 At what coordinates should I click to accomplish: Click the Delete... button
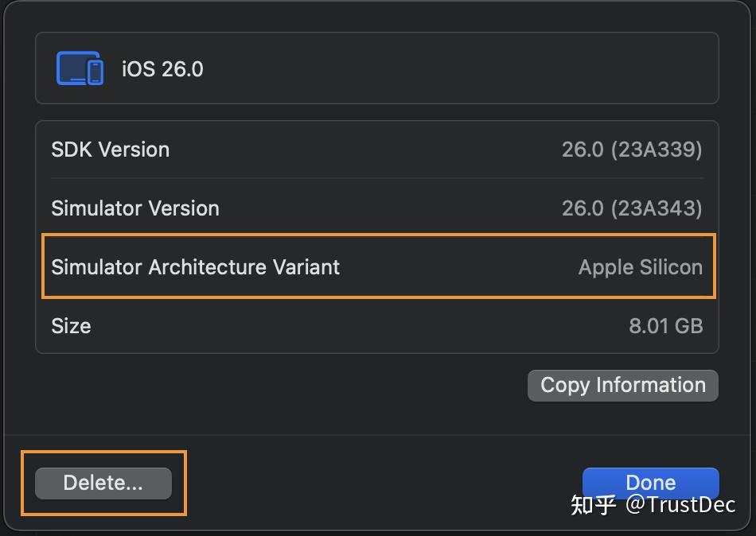pyautogui.click(x=102, y=483)
